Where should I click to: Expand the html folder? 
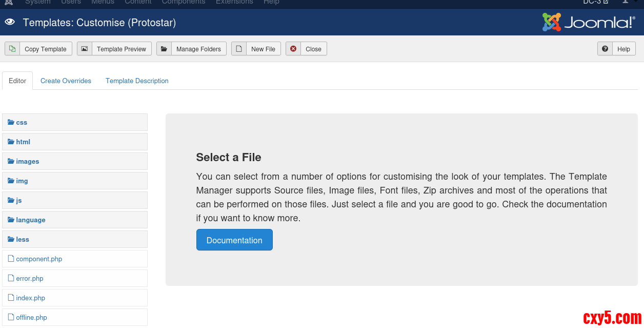pos(23,142)
